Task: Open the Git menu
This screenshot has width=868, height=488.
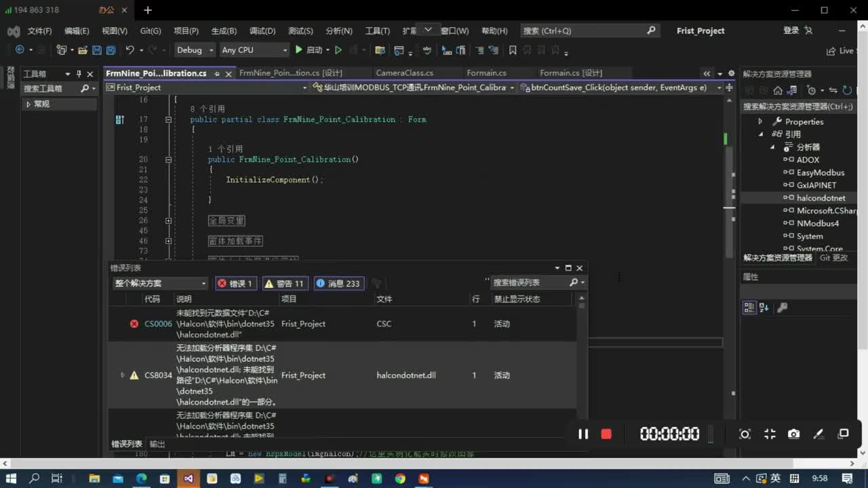Action: click(x=151, y=30)
